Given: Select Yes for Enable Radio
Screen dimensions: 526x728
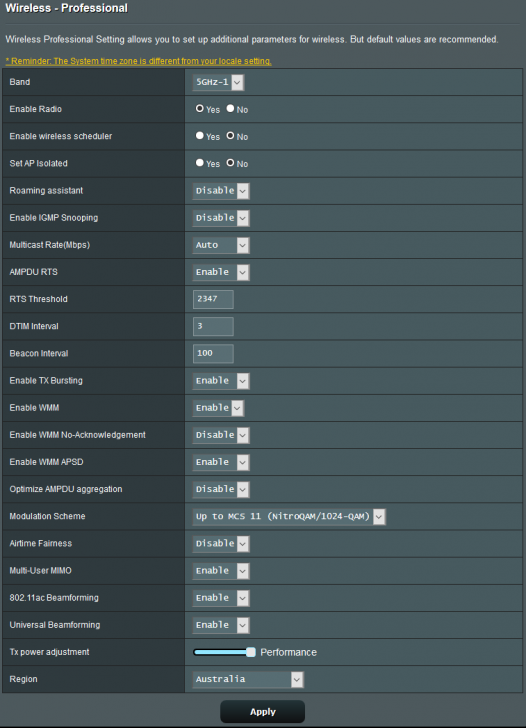Looking at the screenshot, I should (200, 109).
